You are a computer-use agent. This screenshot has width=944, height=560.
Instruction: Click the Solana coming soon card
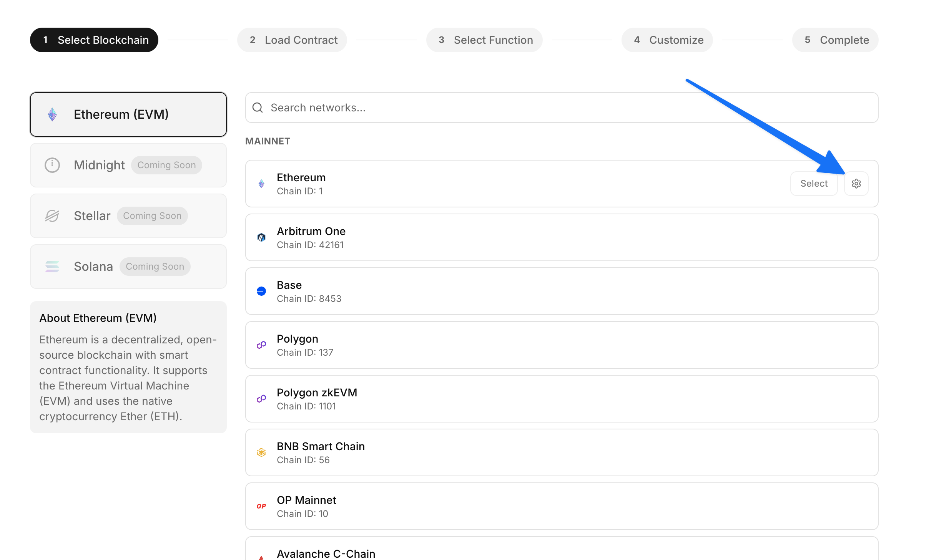pyautogui.click(x=128, y=267)
